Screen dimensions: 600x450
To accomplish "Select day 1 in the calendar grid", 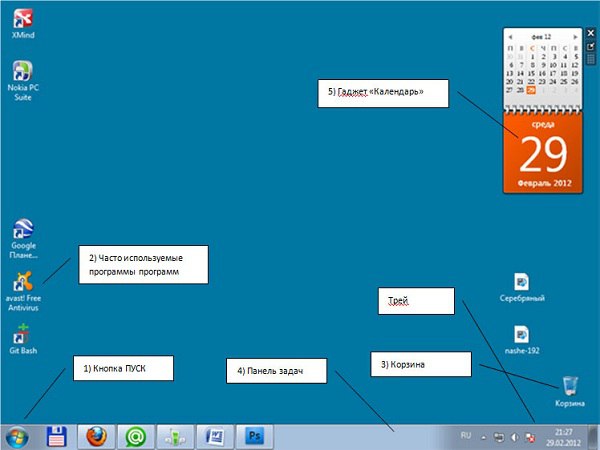I will pos(532,57).
